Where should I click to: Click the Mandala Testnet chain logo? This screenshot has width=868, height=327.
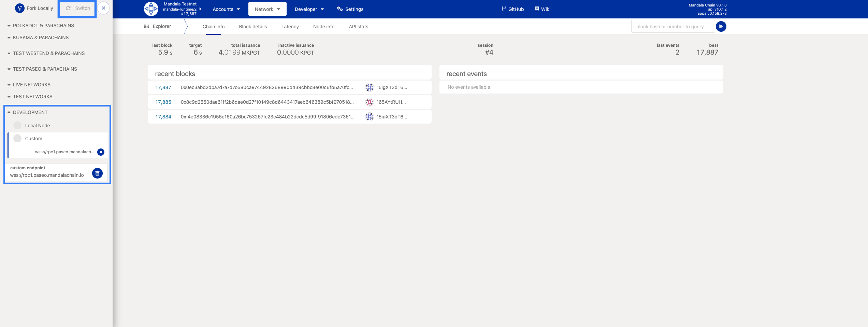(x=151, y=9)
